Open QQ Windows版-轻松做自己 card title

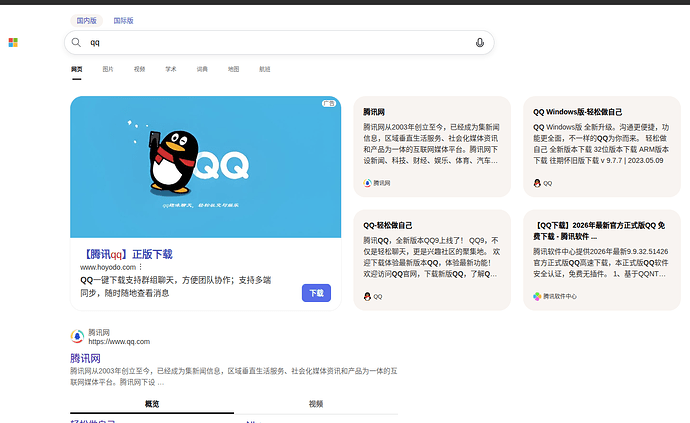pos(577,112)
